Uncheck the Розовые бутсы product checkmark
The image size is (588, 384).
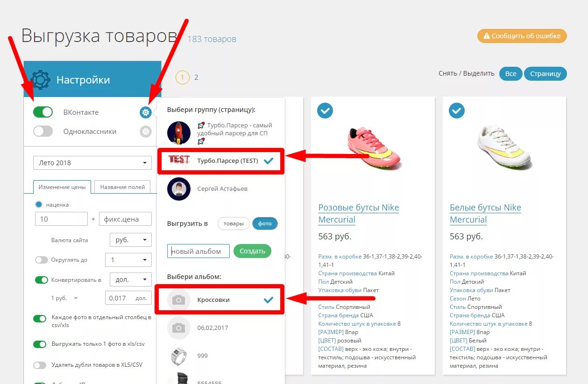click(x=326, y=111)
